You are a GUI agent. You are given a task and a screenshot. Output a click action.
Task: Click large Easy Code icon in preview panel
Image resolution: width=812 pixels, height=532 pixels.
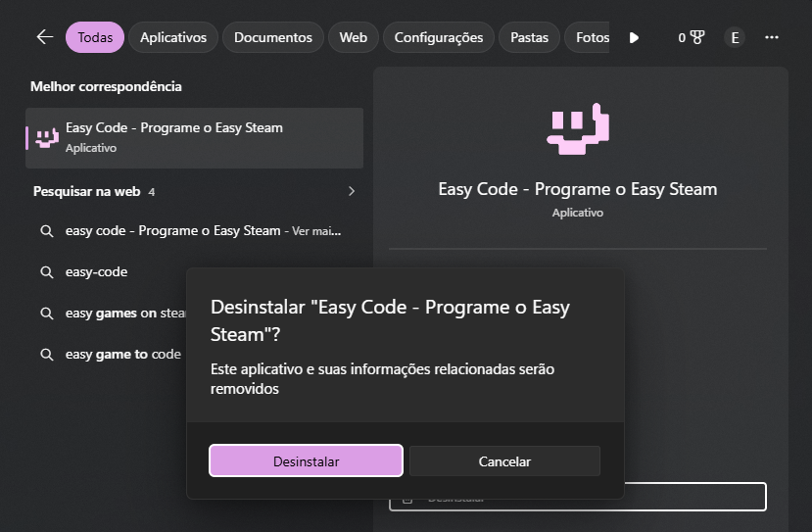point(578,129)
